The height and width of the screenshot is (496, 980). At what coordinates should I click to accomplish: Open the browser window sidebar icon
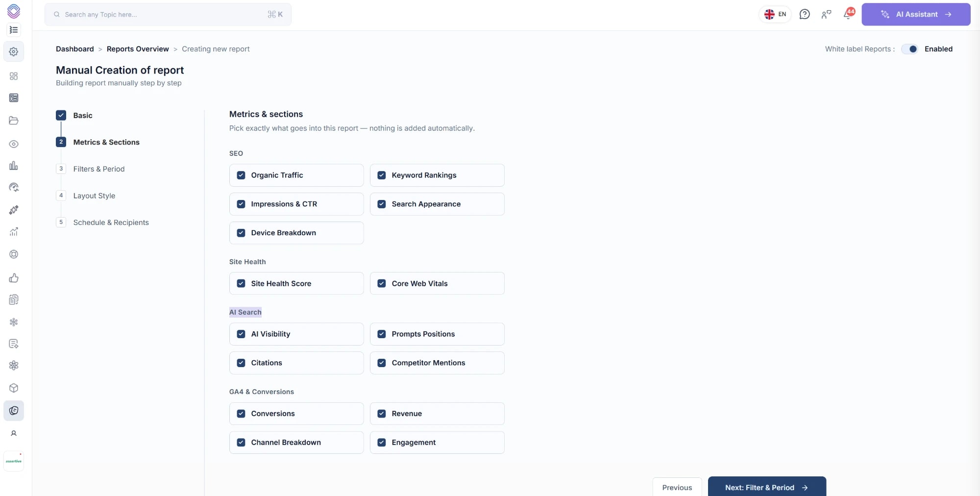[x=14, y=98]
